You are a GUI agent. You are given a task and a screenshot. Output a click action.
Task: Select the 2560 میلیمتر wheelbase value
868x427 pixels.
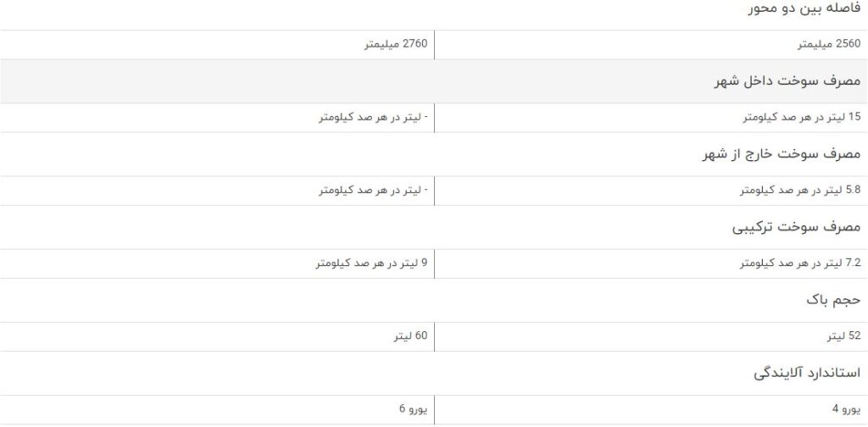829,45
